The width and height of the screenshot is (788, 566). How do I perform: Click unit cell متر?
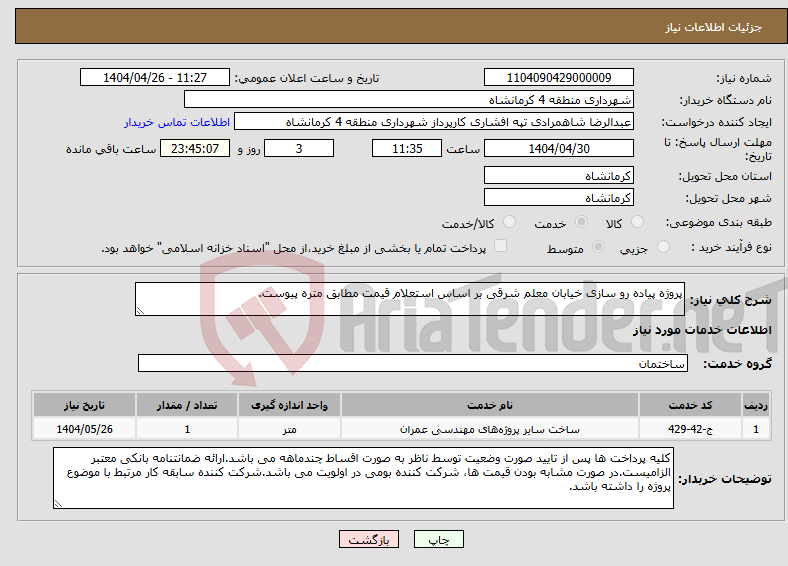(x=289, y=429)
